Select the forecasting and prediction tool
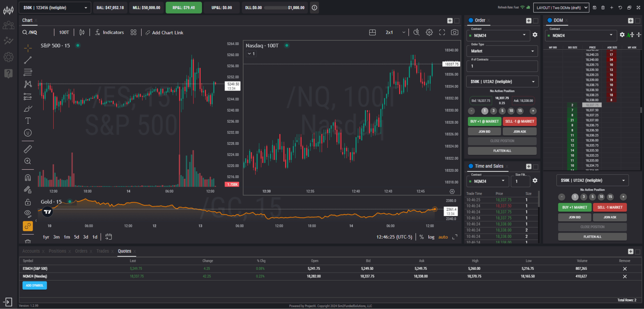This screenshot has height=309, width=644. point(28,96)
